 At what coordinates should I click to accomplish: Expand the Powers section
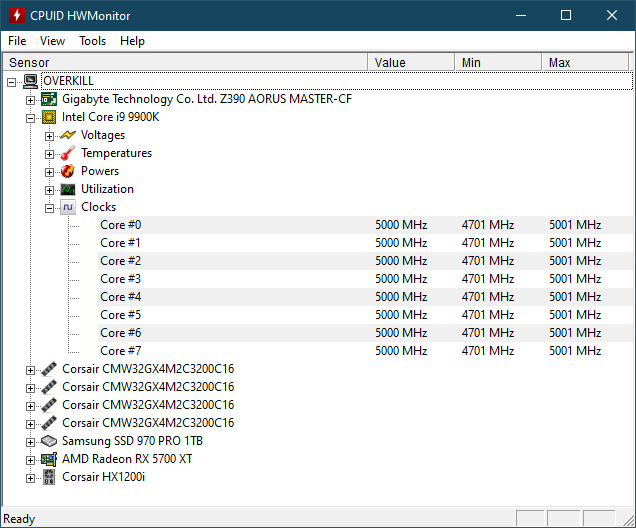[49, 172]
